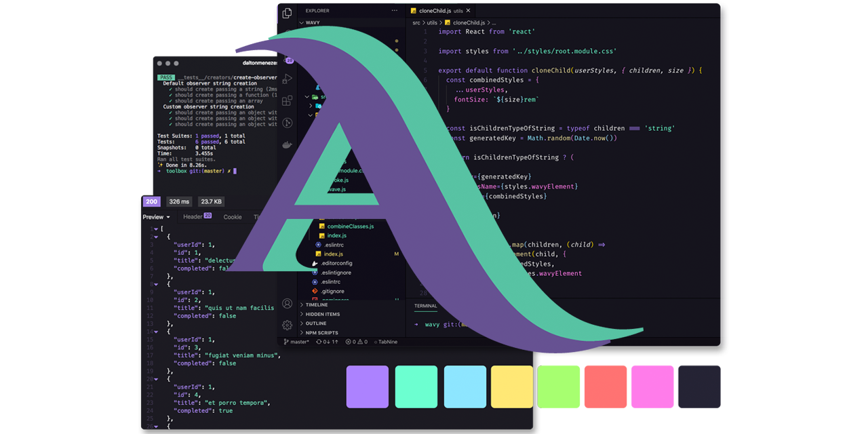The height and width of the screenshot is (434, 868).
Task: Select the TERMINAL panel tab
Action: [426, 306]
